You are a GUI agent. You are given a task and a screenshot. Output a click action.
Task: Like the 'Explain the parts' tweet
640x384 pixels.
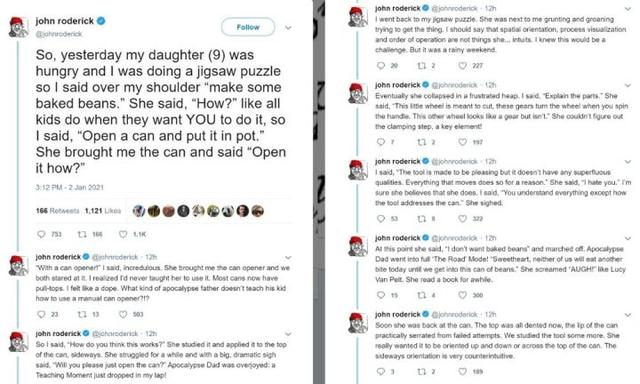point(462,142)
